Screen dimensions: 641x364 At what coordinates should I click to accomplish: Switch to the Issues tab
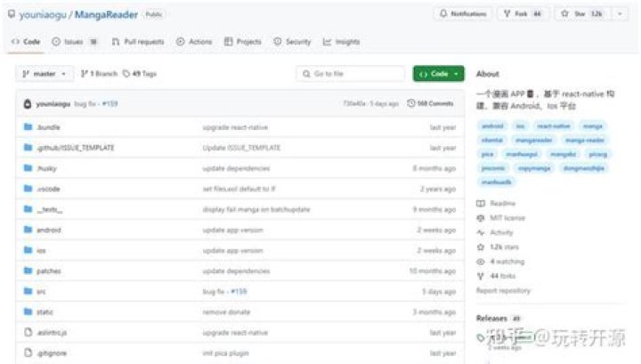[x=74, y=42]
